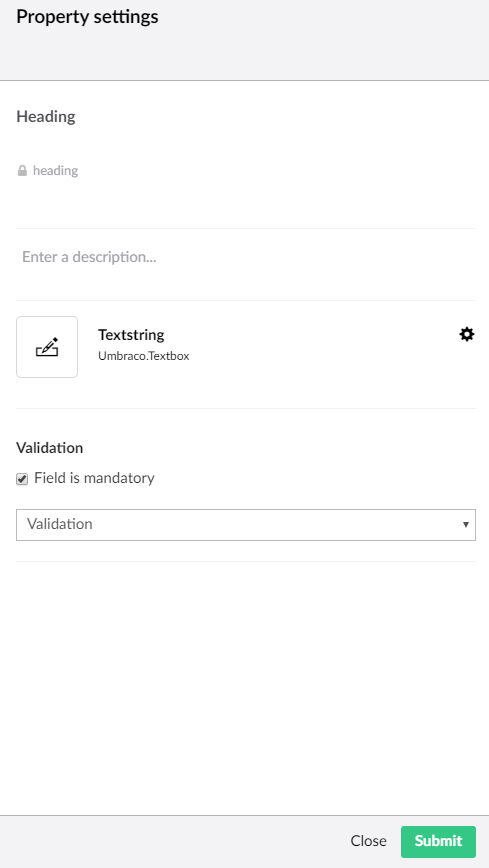489x868 pixels.
Task: Click the Textstring editor name
Action: (131, 335)
